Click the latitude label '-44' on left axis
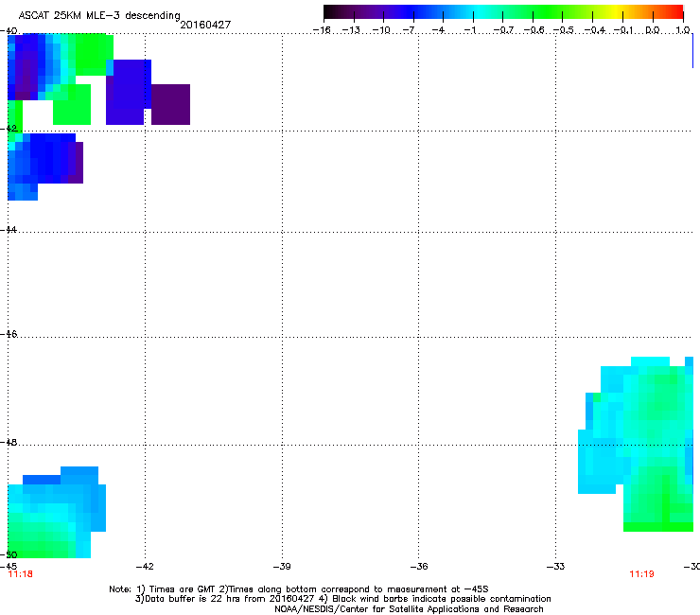 point(9,230)
